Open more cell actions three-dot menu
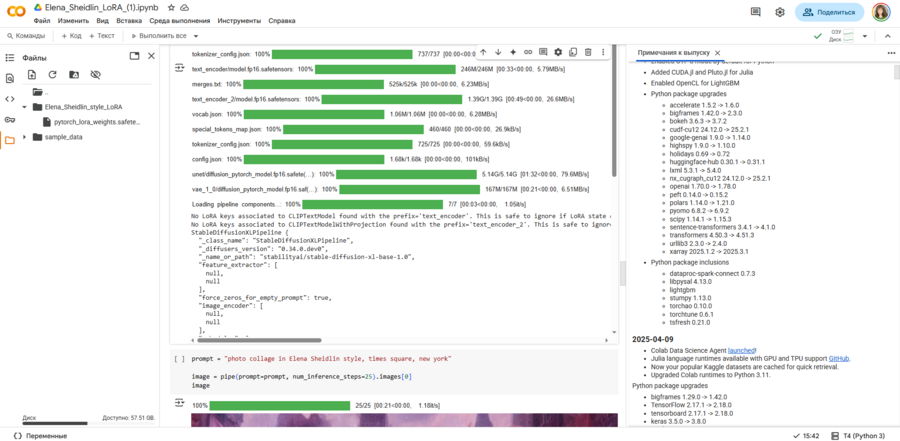The width and height of the screenshot is (900, 441). pos(603,52)
